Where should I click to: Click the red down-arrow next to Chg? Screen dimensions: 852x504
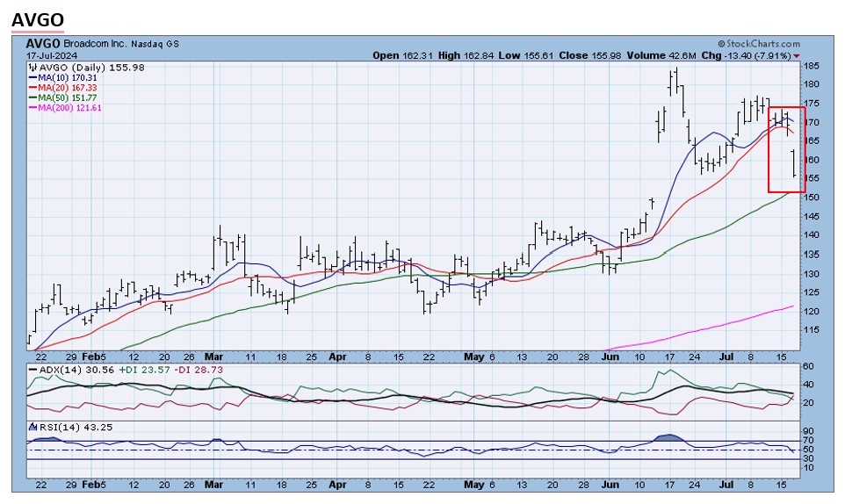pyautogui.click(x=797, y=56)
